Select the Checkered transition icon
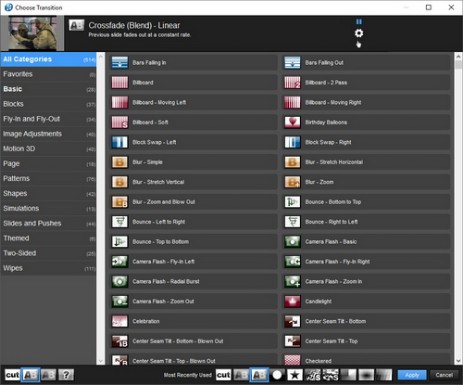The height and width of the screenshot is (385, 463). [x=292, y=360]
